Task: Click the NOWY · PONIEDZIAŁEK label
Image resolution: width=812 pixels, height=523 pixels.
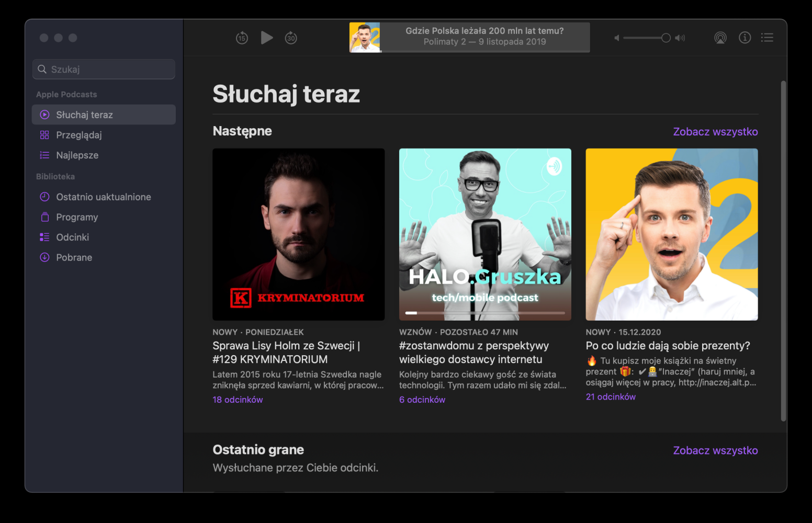Action: coord(258,332)
